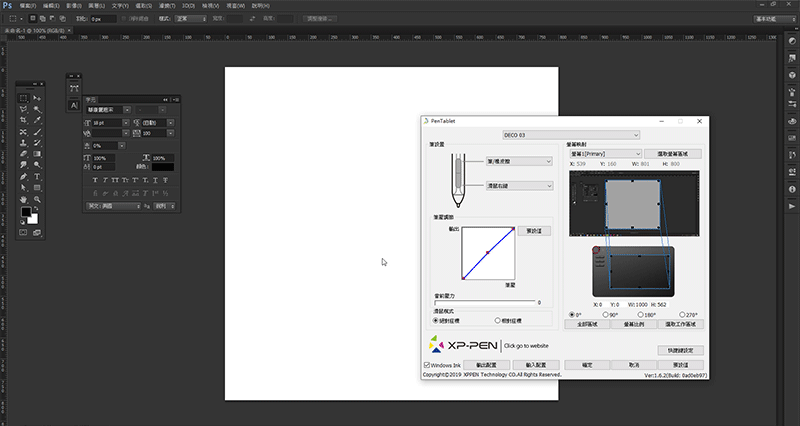Select the 90° rotation radio button

click(606, 315)
